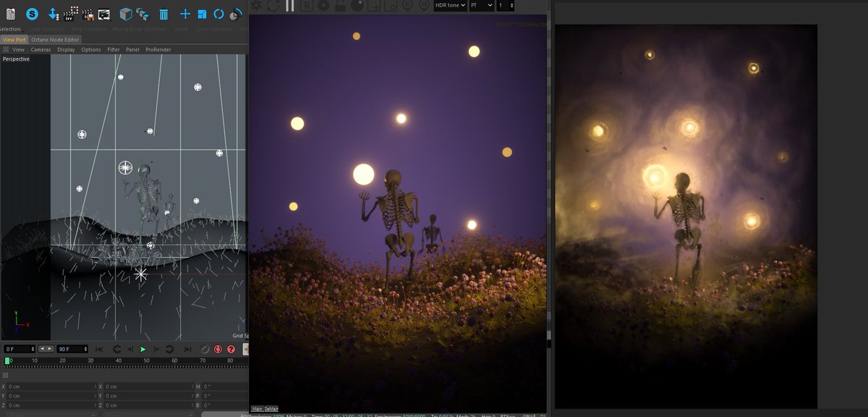Viewport: 868px width, 417px height.
Task: Click the Octane material picker pin icon
Action: (x=424, y=5)
